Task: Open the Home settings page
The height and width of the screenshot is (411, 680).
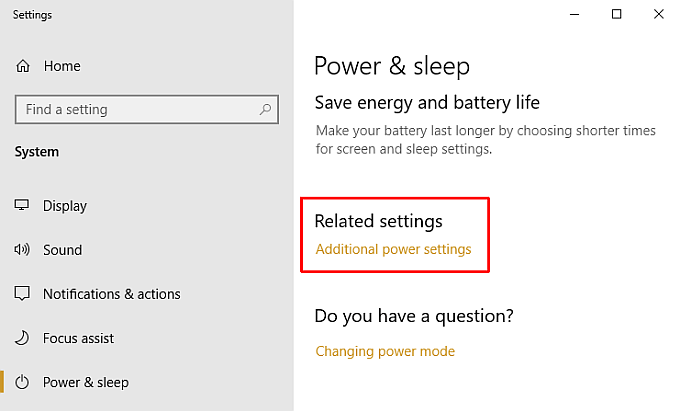Action: point(61,66)
